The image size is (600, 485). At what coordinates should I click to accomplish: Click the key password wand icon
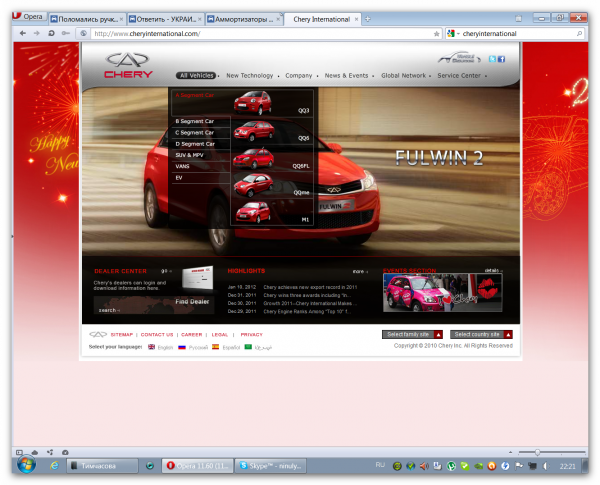(x=66, y=33)
